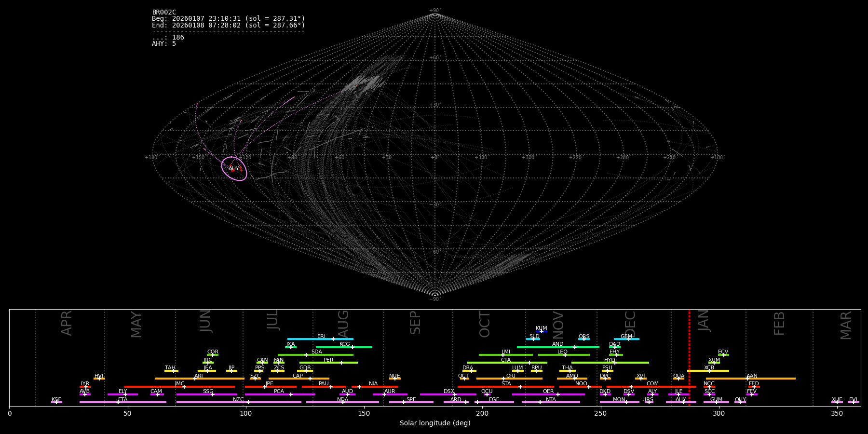Click the APR month label
Image resolution: width=868 pixels, height=434 pixels.
67,323
